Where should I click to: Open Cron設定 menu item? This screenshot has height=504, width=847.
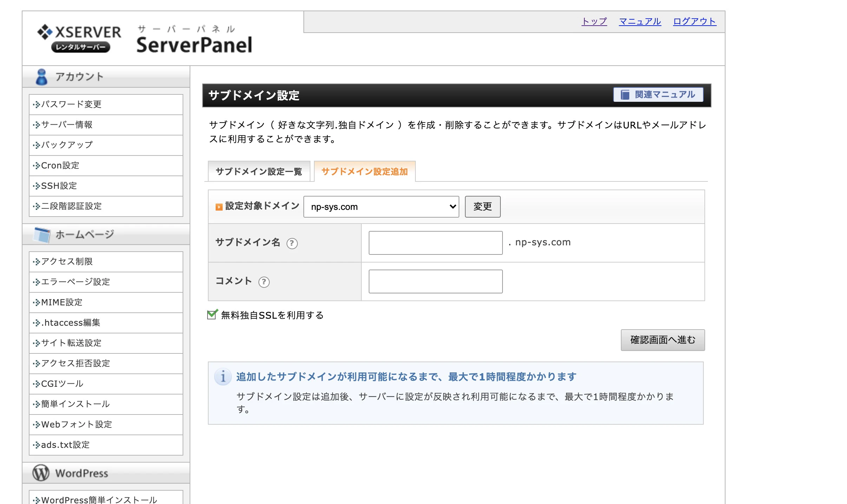point(106,166)
